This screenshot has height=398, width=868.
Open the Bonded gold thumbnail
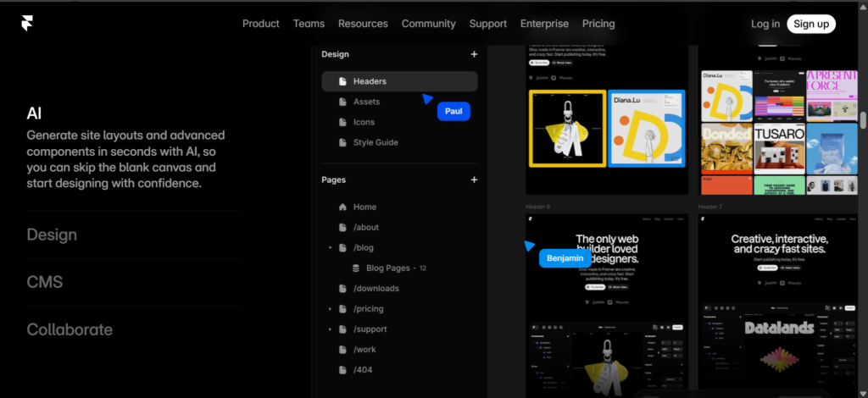(726, 147)
